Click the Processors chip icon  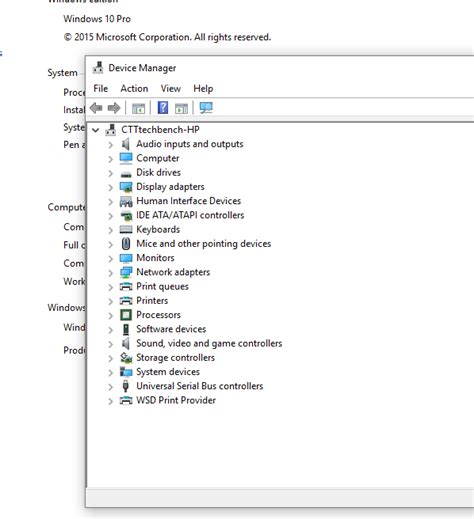(x=126, y=315)
